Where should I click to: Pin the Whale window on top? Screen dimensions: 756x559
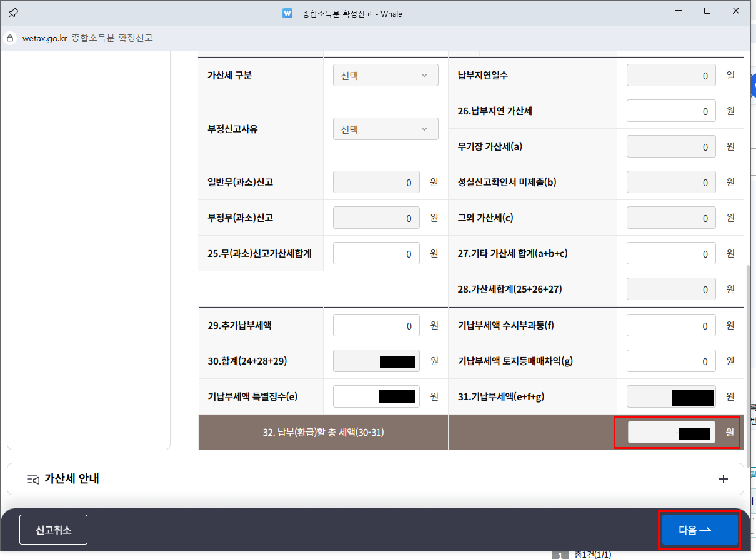coord(13,13)
